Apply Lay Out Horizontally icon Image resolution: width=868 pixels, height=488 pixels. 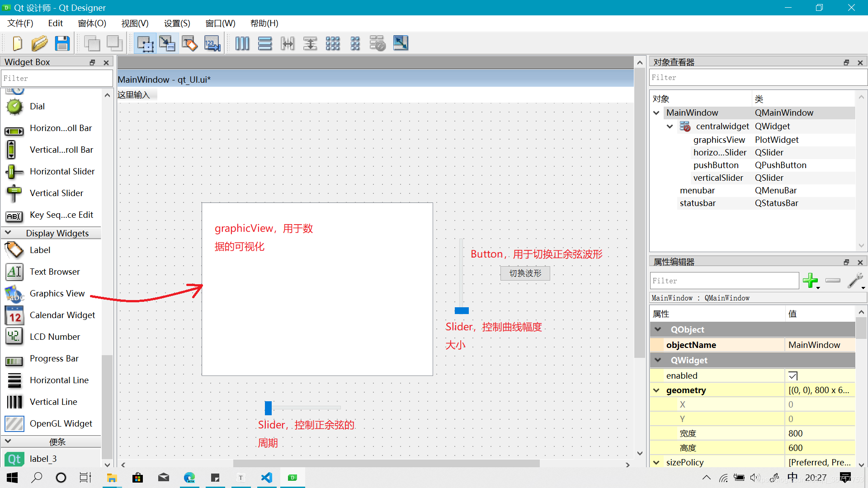click(242, 43)
